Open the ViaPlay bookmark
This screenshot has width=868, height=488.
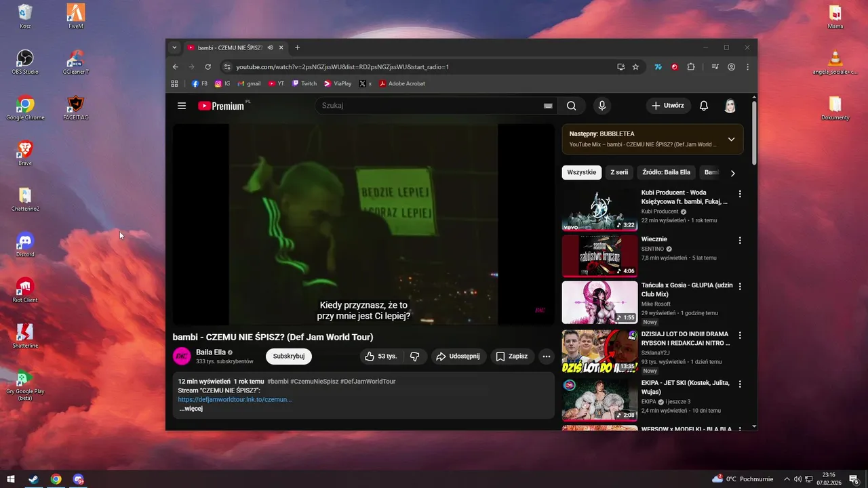(338, 83)
